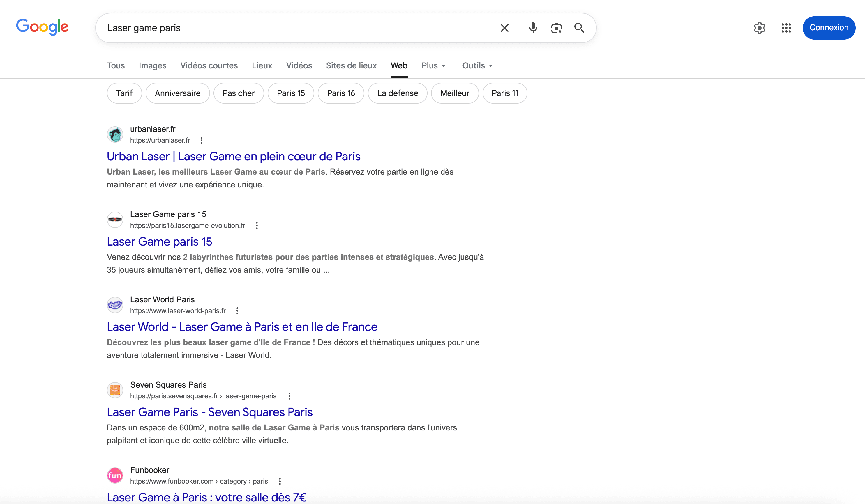Click the https://paris15.lasergame-evolution.fr URL text
865x504 pixels.
188,226
